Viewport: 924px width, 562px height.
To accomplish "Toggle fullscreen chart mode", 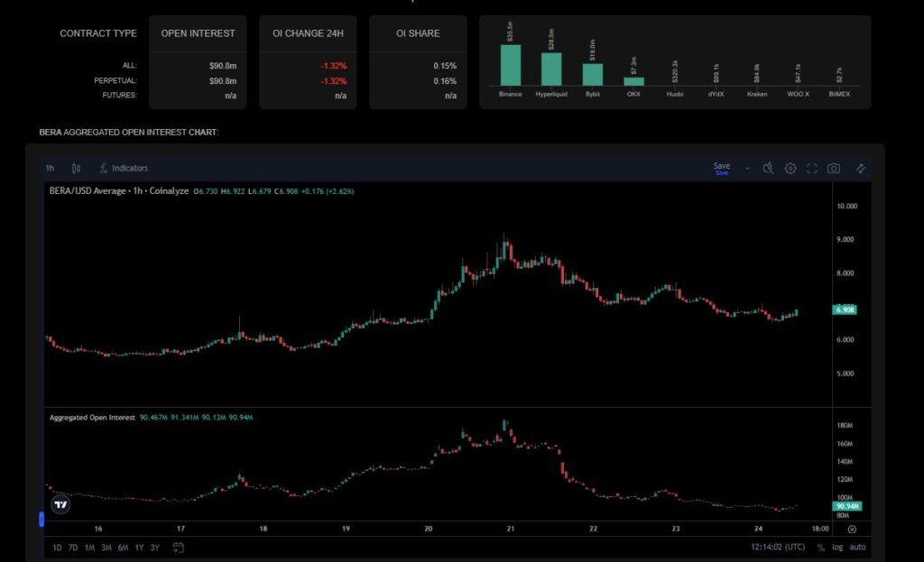I will pyautogui.click(x=812, y=169).
